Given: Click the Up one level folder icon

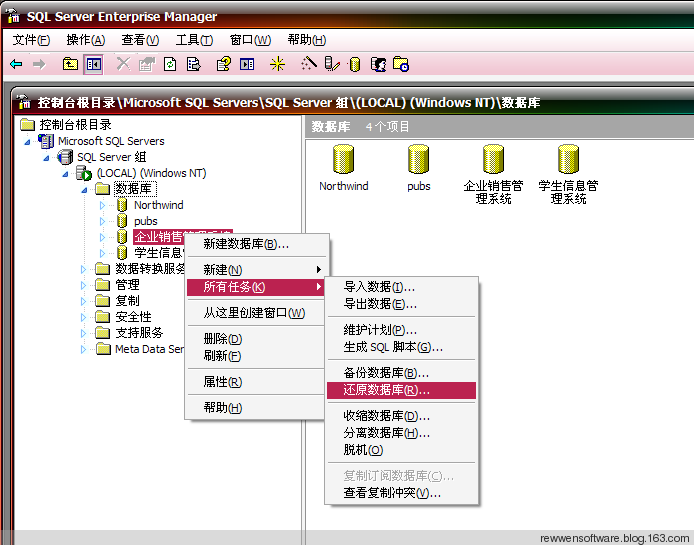Looking at the screenshot, I should pos(70,65).
